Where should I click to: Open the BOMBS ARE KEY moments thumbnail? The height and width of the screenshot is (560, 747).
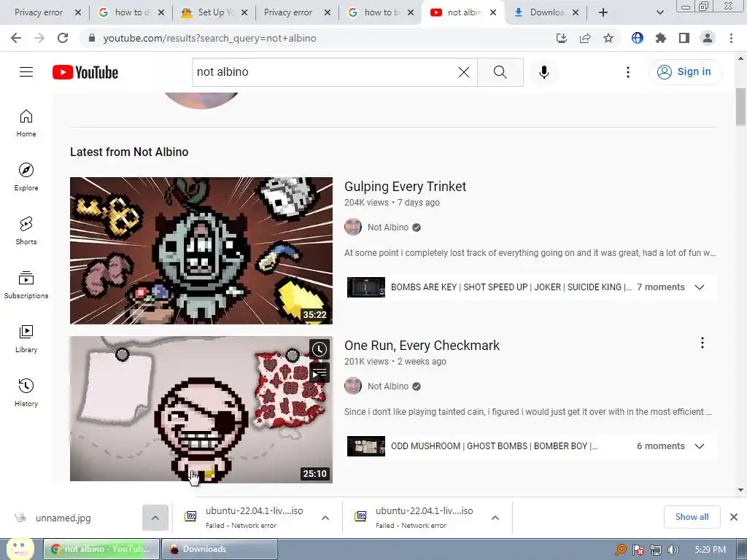[366, 287]
